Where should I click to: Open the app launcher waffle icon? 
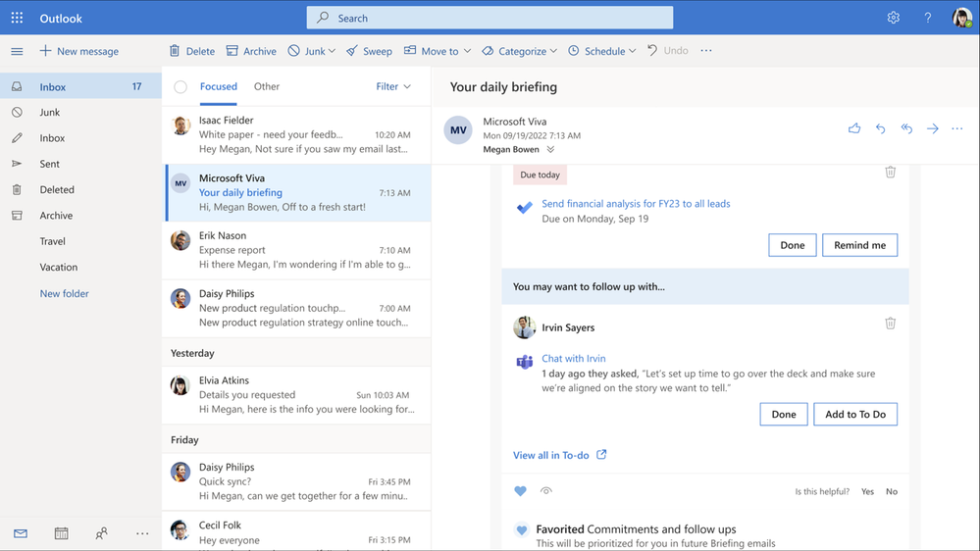click(x=17, y=18)
